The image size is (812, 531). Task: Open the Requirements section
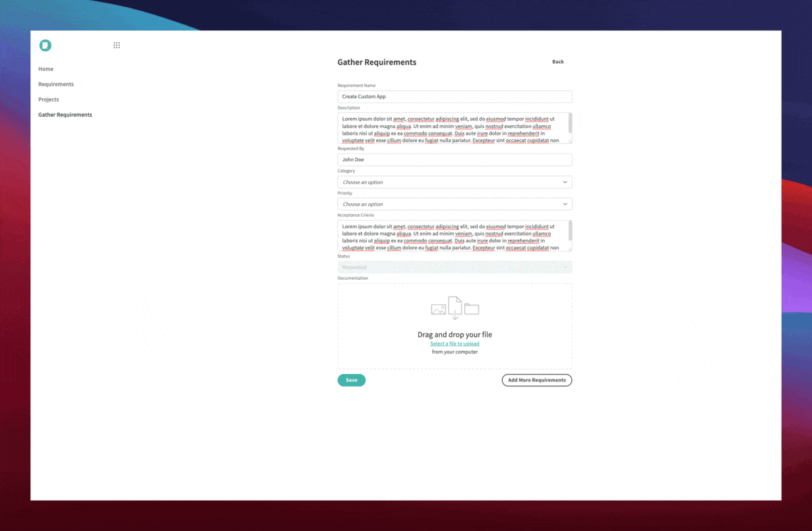[x=56, y=84]
